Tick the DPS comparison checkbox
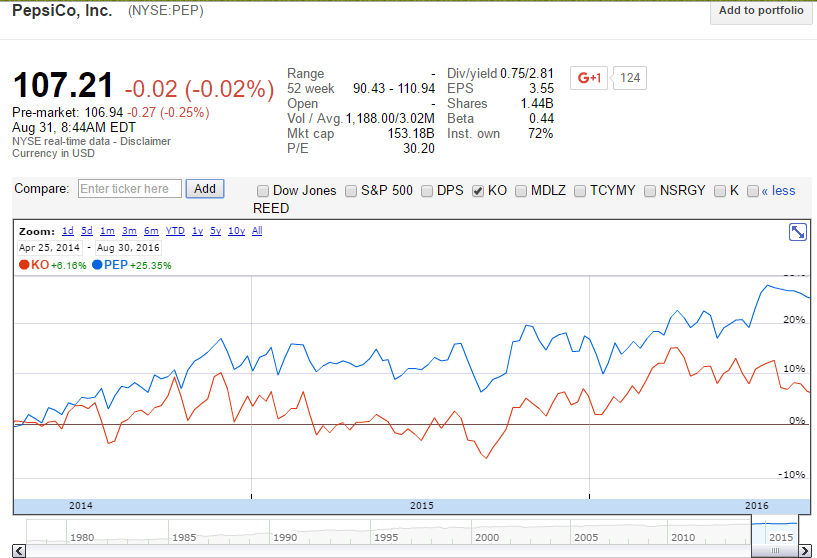Screen dimensions: 817x558 click(x=427, y=191)
